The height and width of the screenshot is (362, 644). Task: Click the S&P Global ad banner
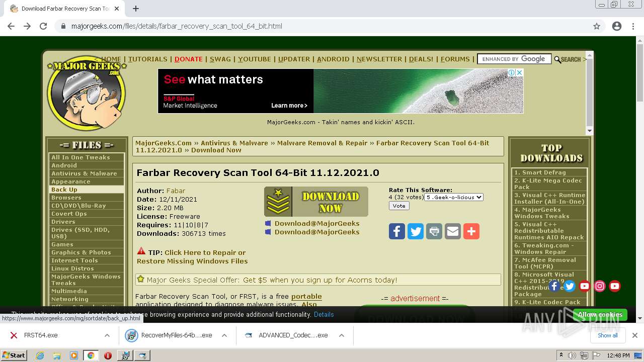point(341,91)
